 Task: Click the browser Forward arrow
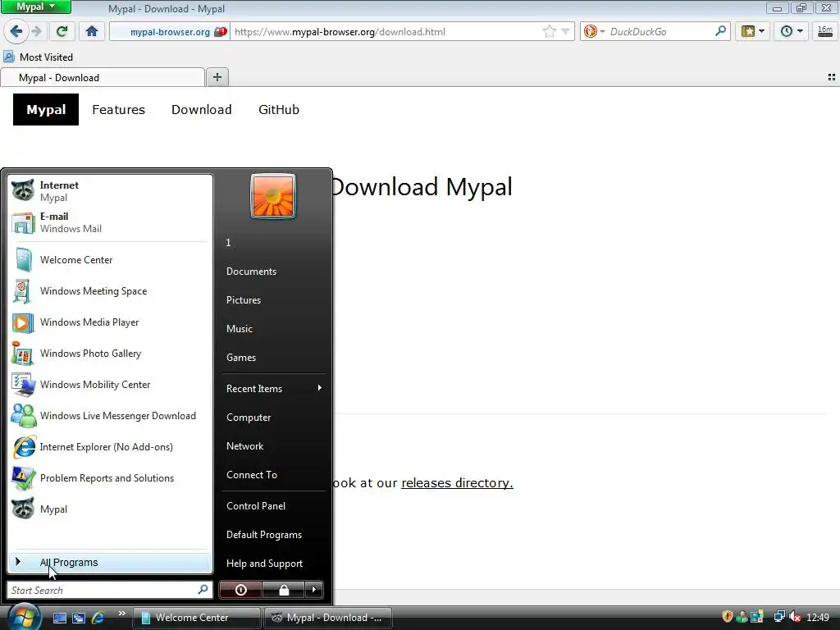(x=37, y=32)
